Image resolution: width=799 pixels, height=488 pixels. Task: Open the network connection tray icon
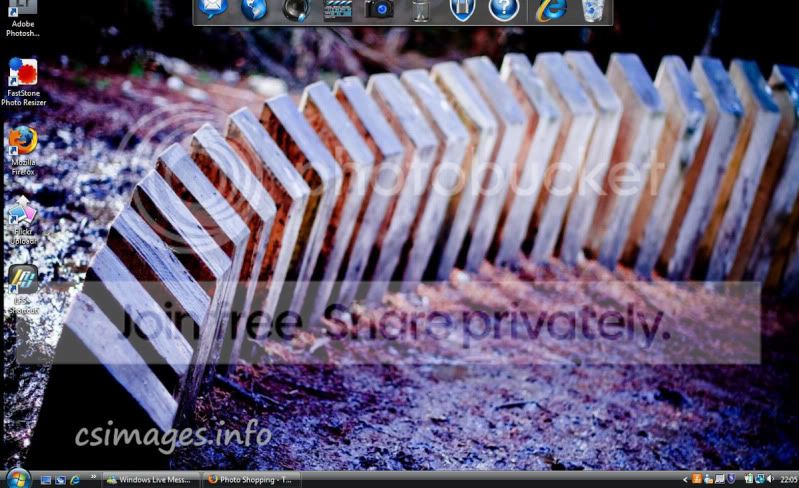(760, 479)
